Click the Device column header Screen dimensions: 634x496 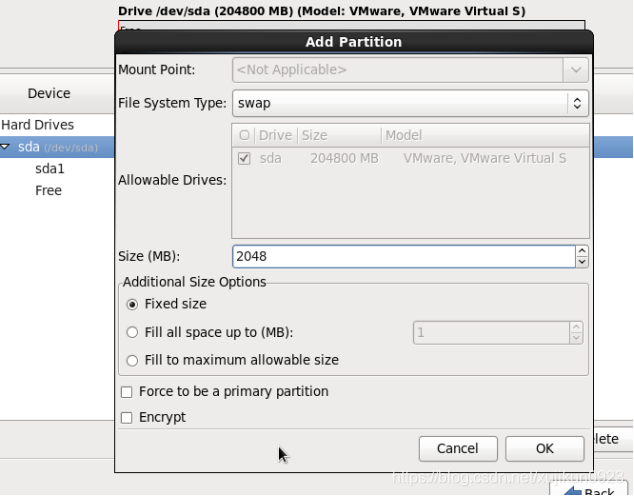[x=49, y=93]
